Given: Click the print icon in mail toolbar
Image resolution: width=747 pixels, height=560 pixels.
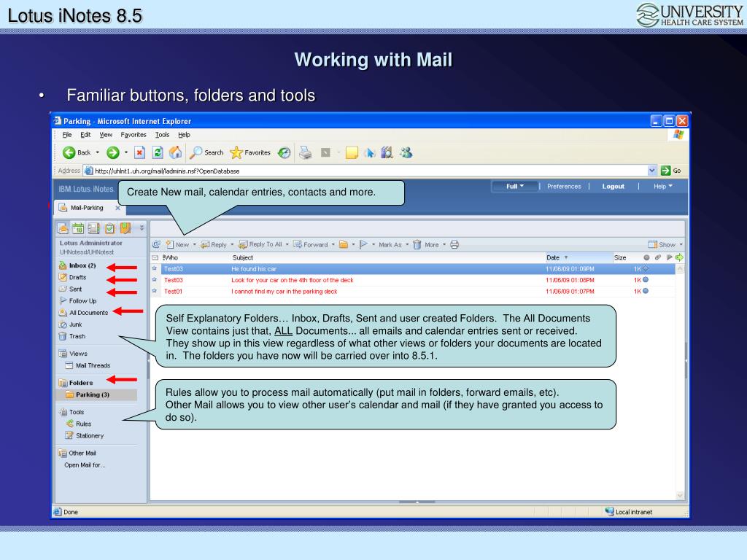Looking at the screenshot, I should click(x=454, y=244).
